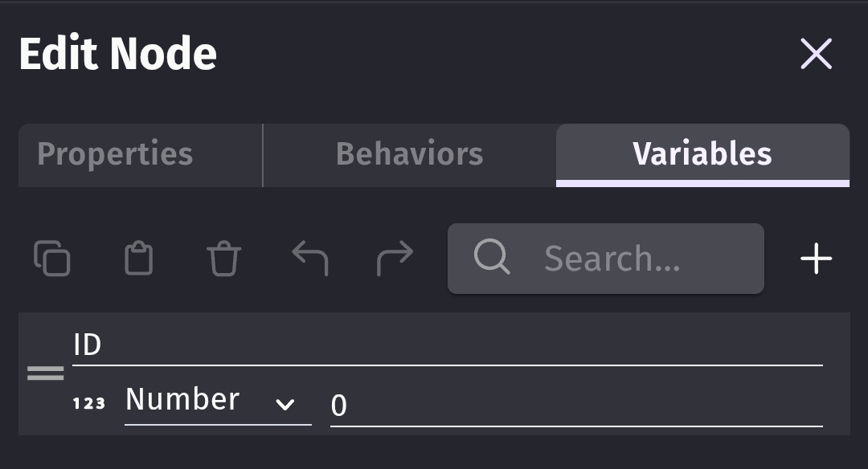Edit the ID variable name field

447,346
